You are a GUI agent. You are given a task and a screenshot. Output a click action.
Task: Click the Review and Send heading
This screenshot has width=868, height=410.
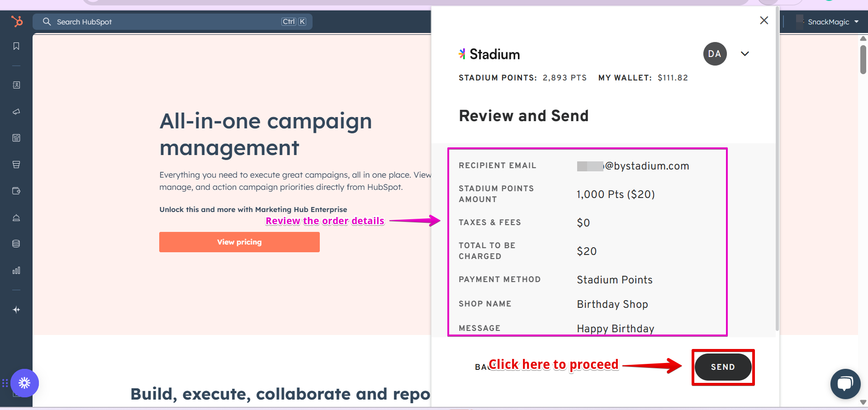click(x=524, y=116)
